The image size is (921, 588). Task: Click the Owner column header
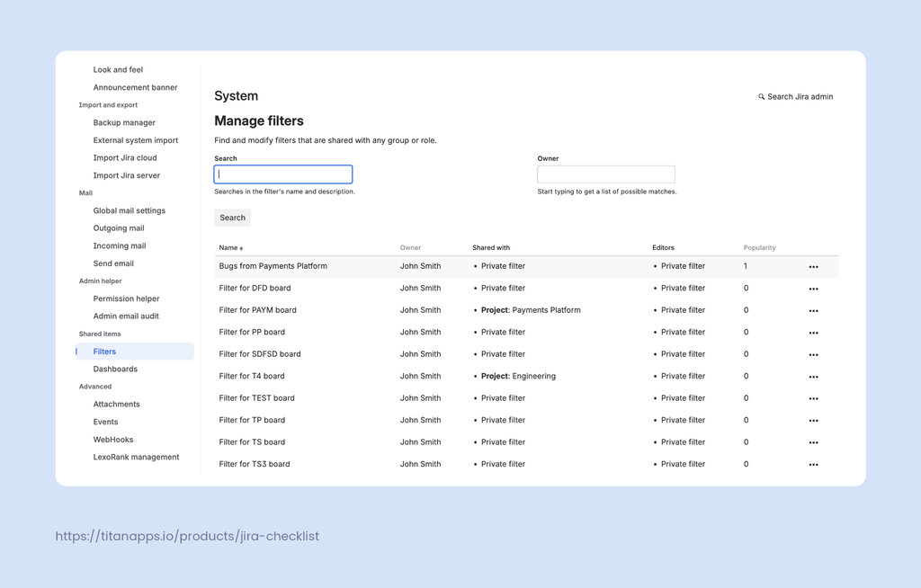(x=410, y=248)
